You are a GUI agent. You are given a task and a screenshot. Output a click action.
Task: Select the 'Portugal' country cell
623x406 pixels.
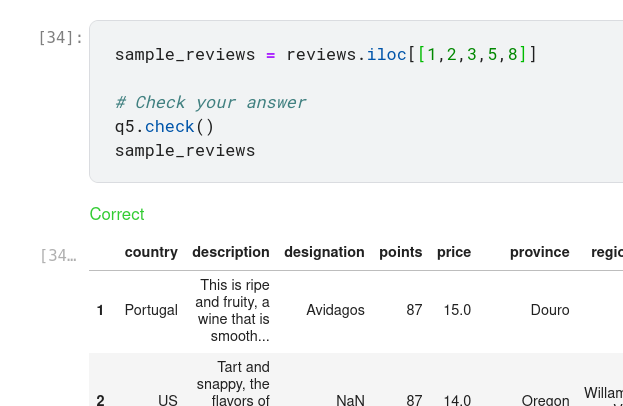[x=151, y=311]
